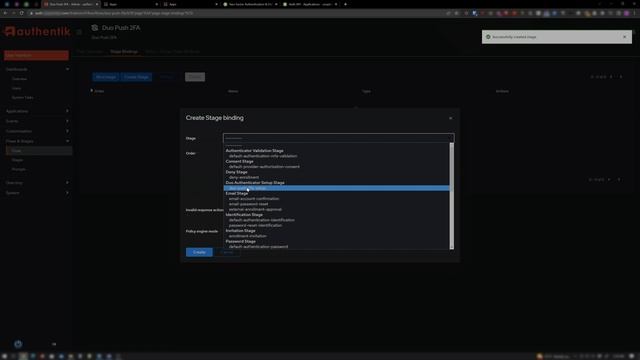Click the circular icon at sidebar bottom
The height and width of the screenshot is (360, 640).
point(18,344)
